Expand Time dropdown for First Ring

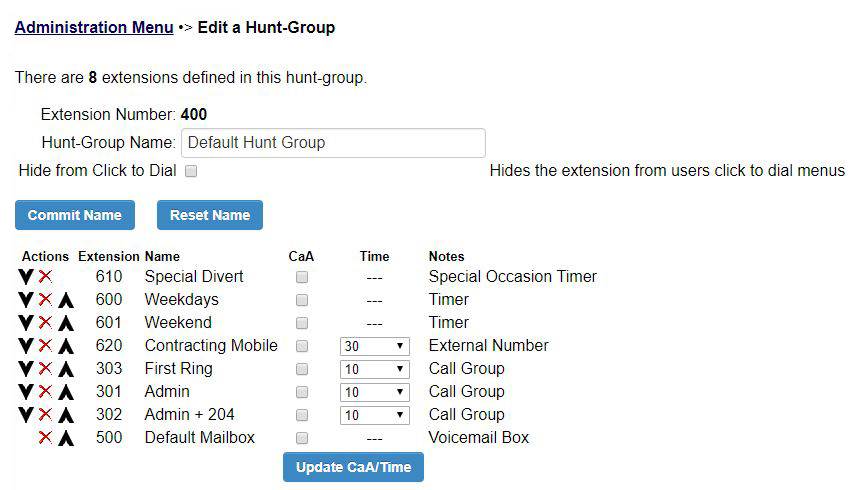tap(374, 369)
